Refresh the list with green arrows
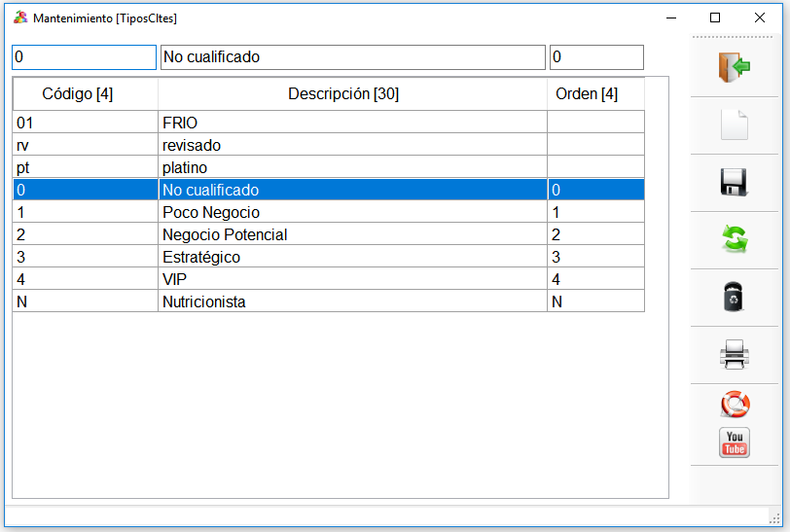 coord(735,239)
